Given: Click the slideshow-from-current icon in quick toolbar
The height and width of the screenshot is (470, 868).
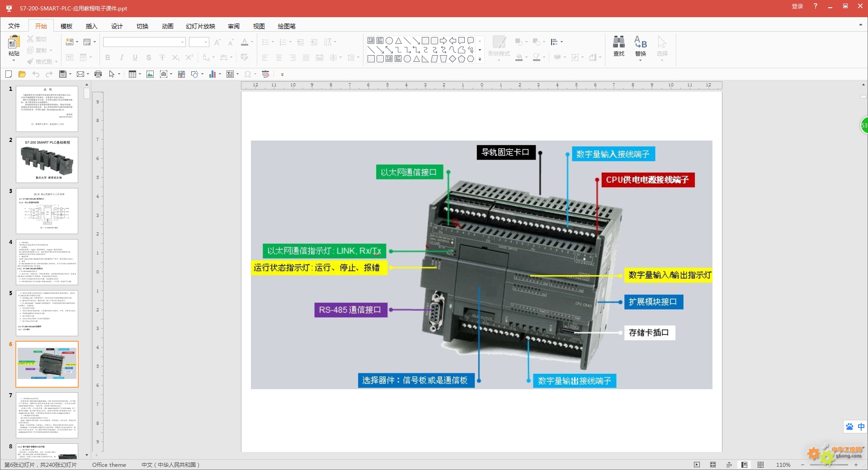Looking at the screenshot, I should coord(266,74).
